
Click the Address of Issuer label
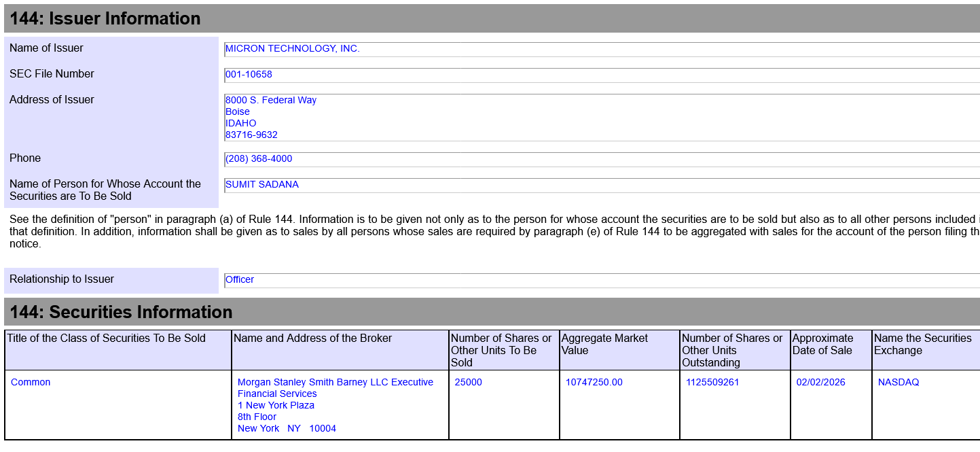point(52,100)
